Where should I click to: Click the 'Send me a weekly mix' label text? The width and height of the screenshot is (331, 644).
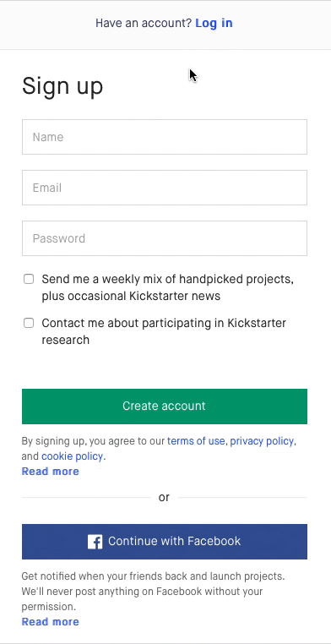[x=168, y=287]
